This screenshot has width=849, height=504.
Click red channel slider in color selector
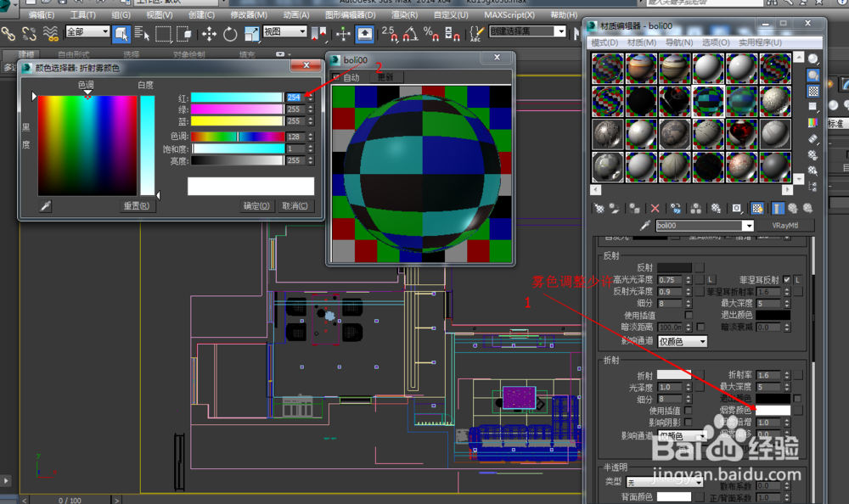coord(237,97)
